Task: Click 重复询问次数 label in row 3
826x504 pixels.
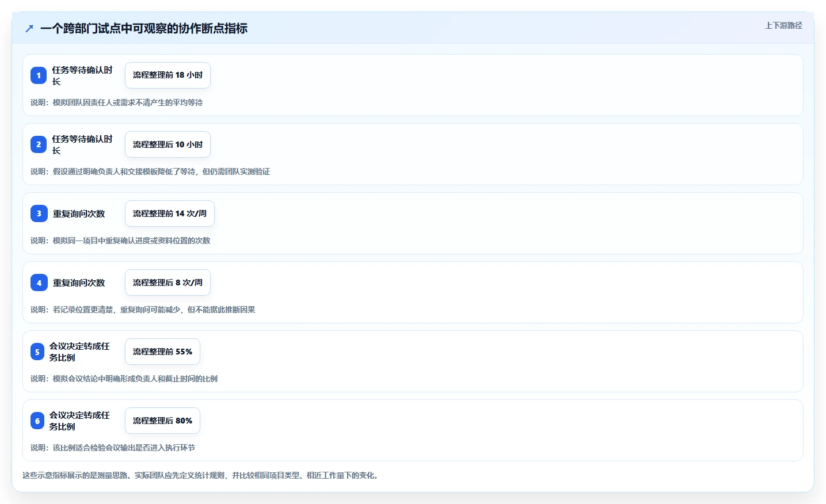Action: (79, 213)
